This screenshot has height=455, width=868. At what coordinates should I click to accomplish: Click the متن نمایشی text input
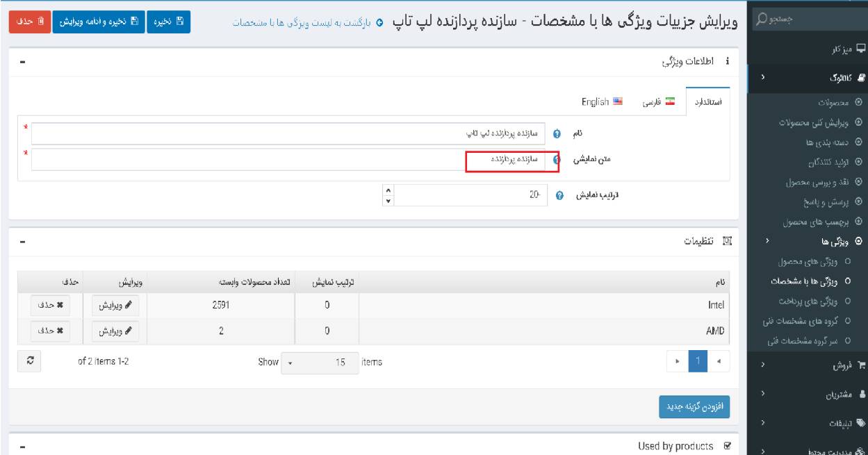pos(292,160)
